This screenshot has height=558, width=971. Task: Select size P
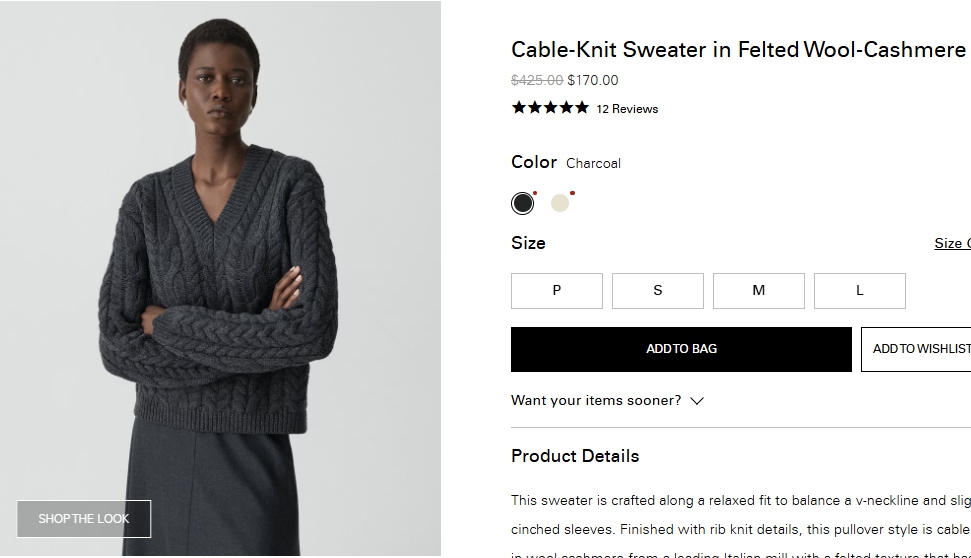pyautogui.click(x=557, y=291)
